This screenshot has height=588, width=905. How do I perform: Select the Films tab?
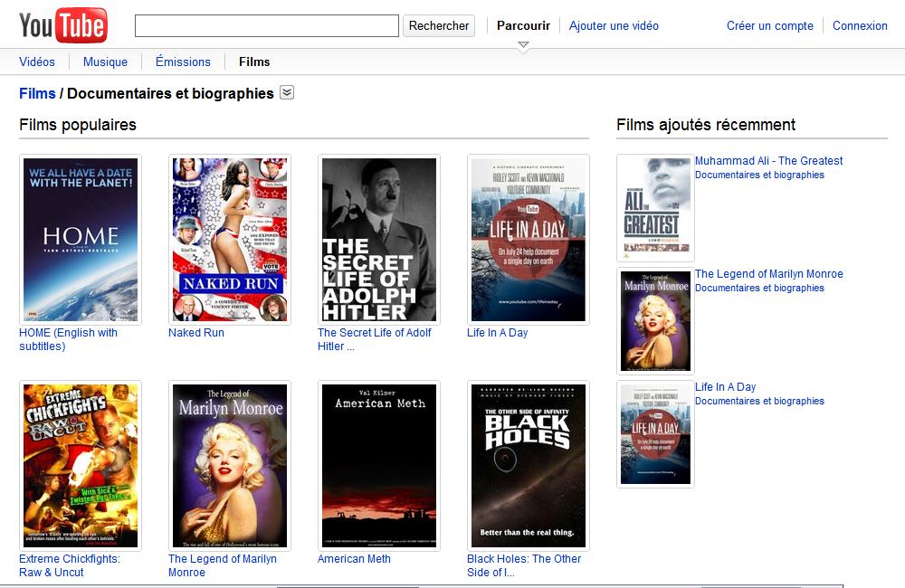click(x=254, y=62)
